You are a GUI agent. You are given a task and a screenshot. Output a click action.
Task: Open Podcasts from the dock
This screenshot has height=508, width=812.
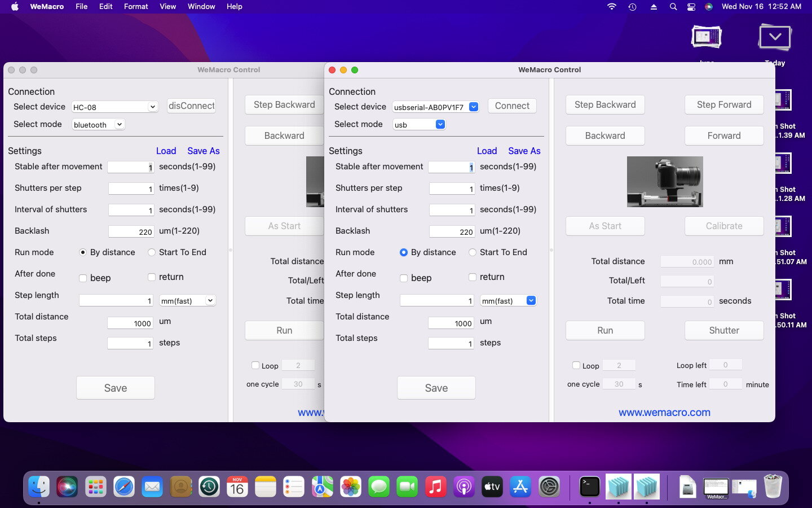464,486
